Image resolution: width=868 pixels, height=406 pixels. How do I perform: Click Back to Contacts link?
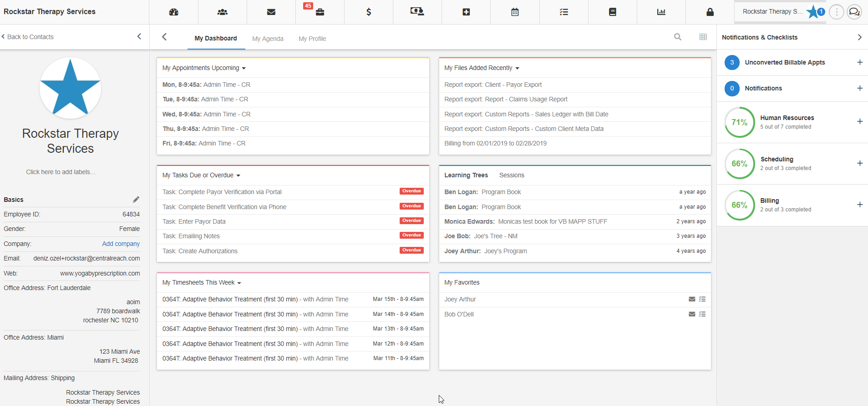coord(27,37)
